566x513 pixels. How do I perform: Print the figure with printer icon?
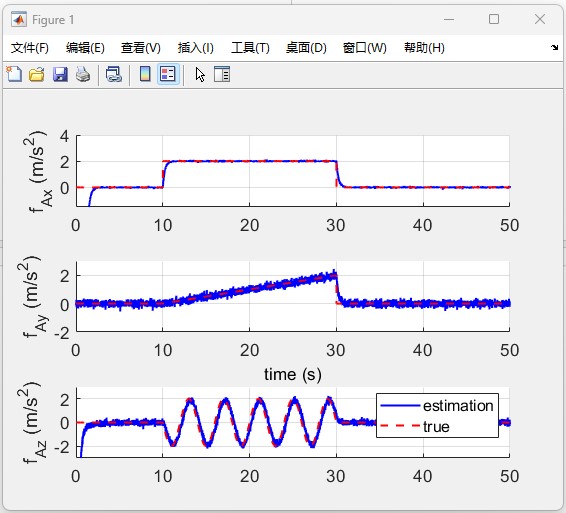(83, 74)
